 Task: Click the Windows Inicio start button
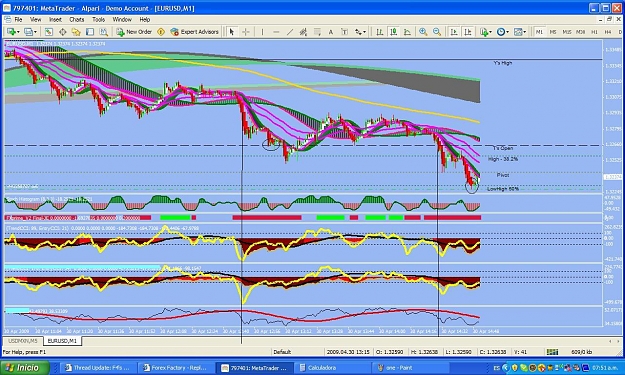pos(25,367)
